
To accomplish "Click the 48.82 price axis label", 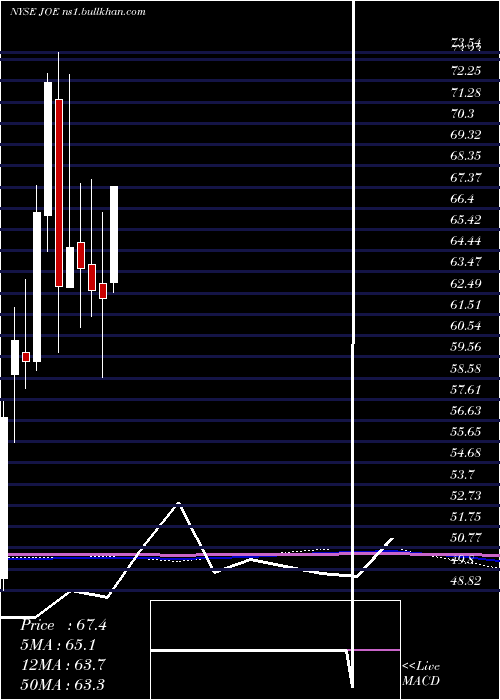I will click(466, 580).
